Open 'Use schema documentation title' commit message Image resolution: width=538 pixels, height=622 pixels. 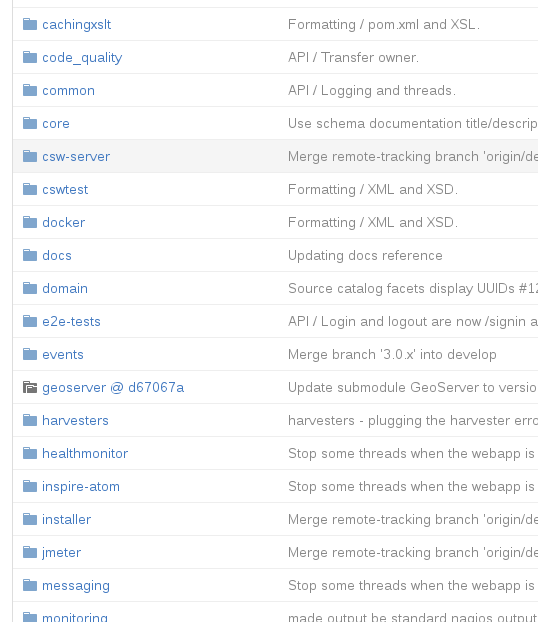coord(413,123)
